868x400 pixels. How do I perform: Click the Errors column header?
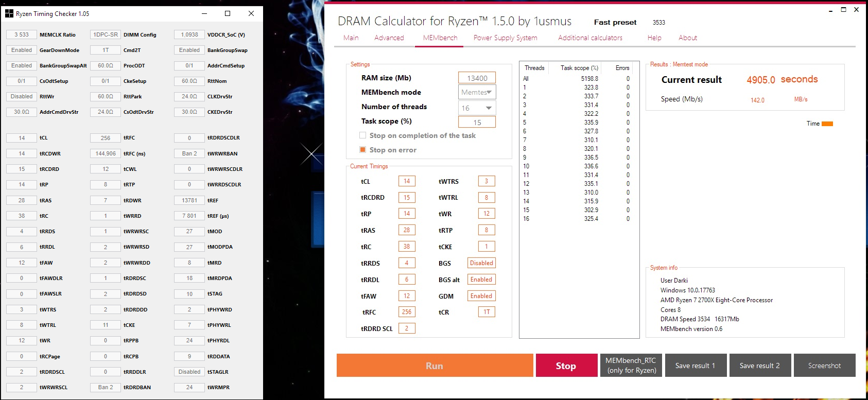click(x=622, y=68)
